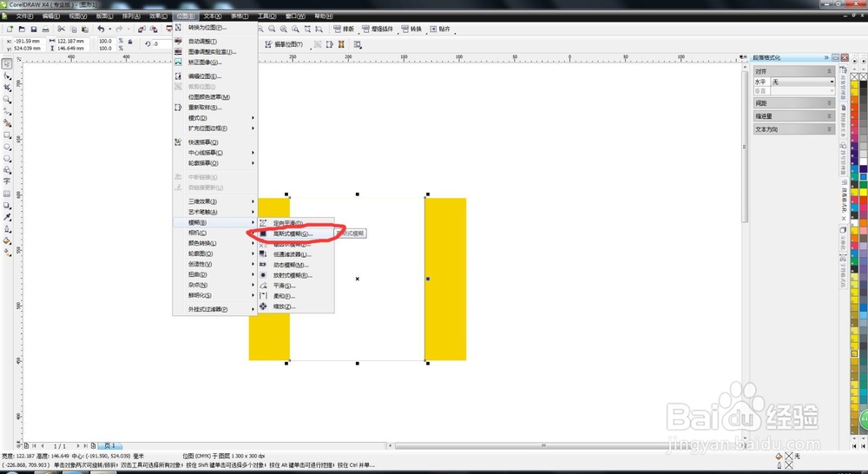Select the Ellipse tool in toolbox
Viewport: 868px width, 474px height.
[x=7, y=147]
